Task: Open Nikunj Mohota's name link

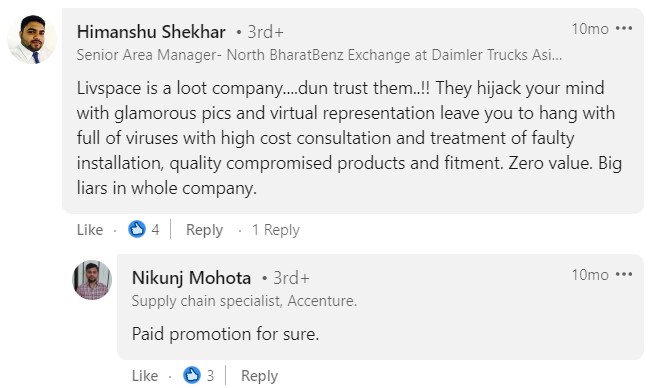Action: 191,278
